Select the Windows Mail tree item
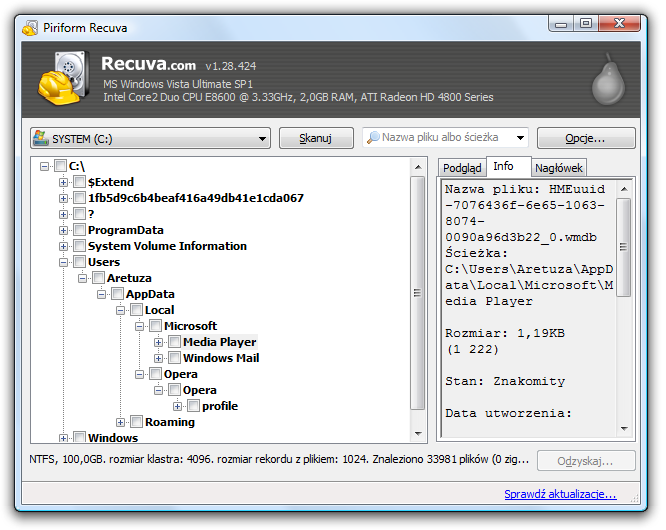This screenshot has height=530, width=666. pyautogui.click(x=221, y=358)
